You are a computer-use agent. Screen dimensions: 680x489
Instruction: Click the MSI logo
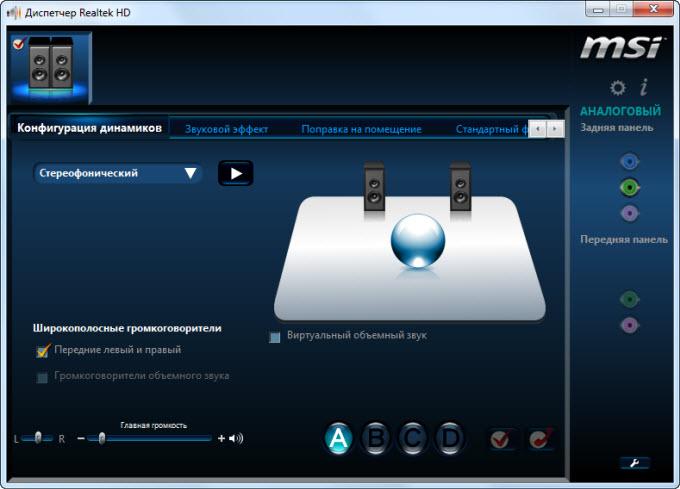[x=621, y=47]
